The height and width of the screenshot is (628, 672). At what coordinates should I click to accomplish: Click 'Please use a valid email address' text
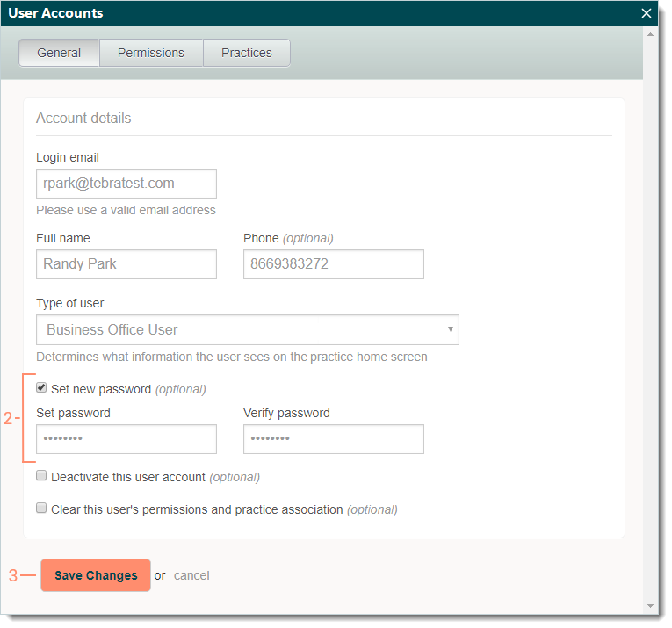coord(126,210)
